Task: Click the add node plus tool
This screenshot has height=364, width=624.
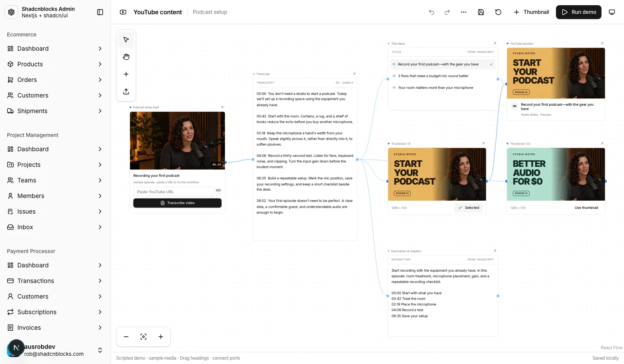Action: pos(126,74)
